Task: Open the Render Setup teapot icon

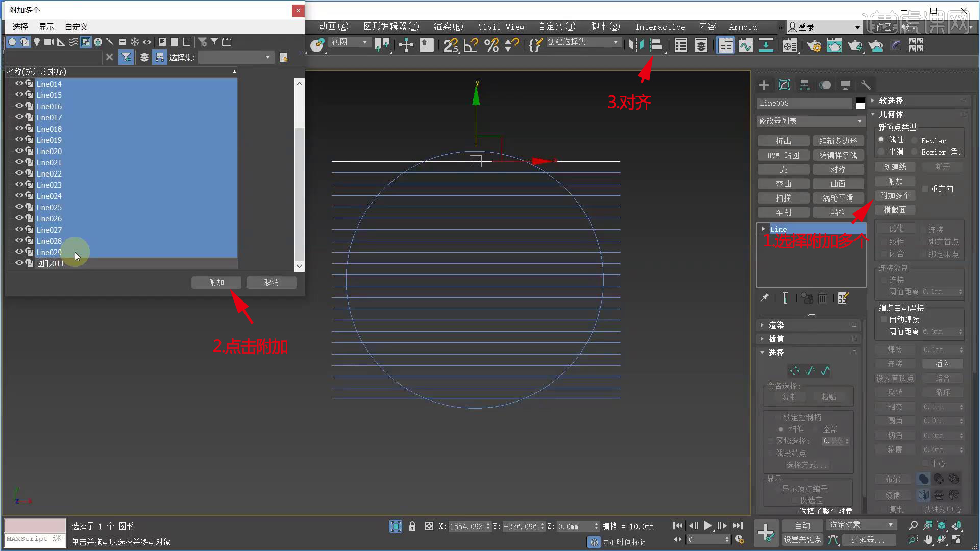Action: click(814, 45)
